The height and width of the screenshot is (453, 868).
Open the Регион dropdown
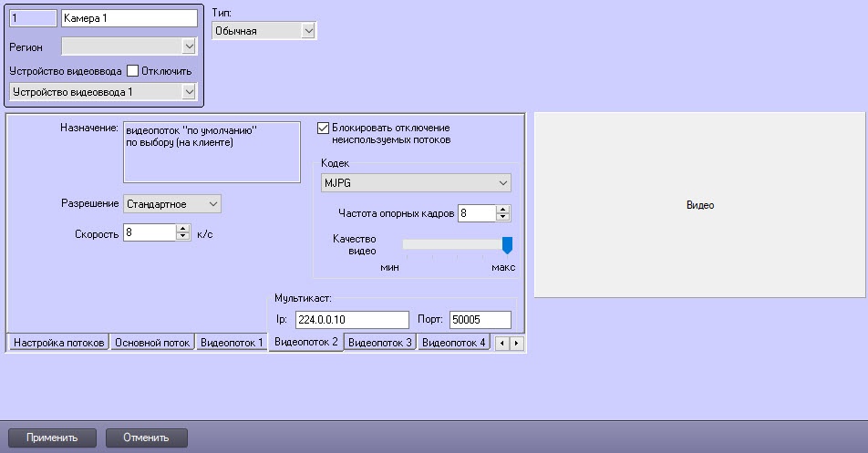(x=189, y=46)
